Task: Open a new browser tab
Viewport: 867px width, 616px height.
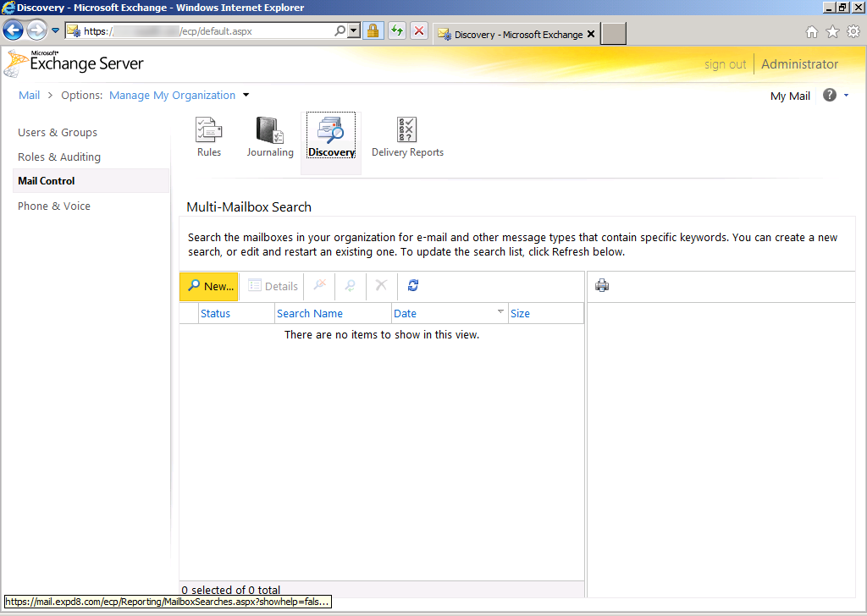Action: [614, 34]
